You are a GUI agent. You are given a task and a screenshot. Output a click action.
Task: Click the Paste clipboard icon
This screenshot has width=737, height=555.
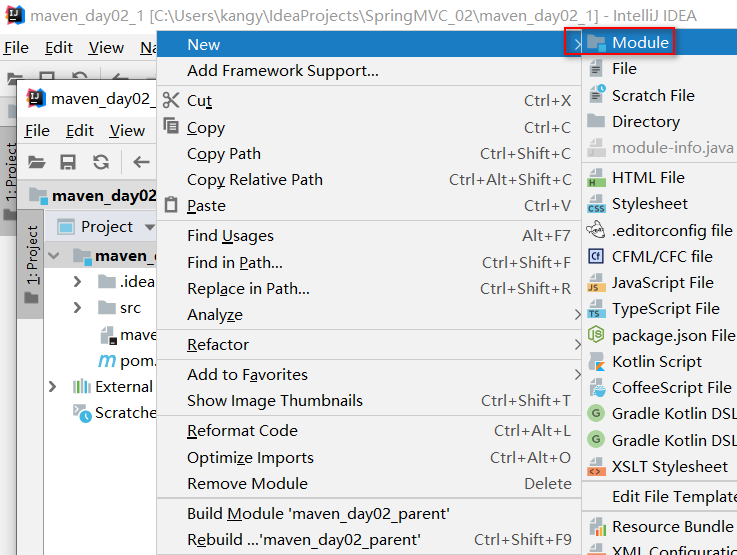tap(171, 205)
